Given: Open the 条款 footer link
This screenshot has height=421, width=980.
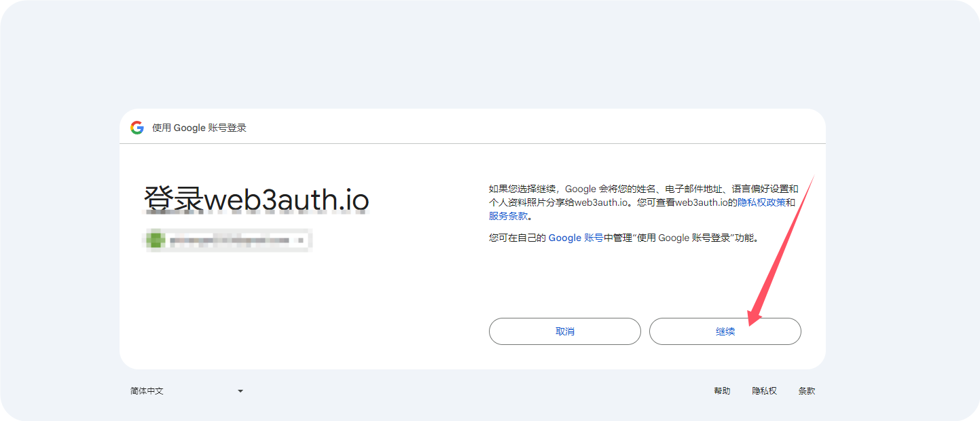Looking at the screenshot, I should click(x=807, y=391).
